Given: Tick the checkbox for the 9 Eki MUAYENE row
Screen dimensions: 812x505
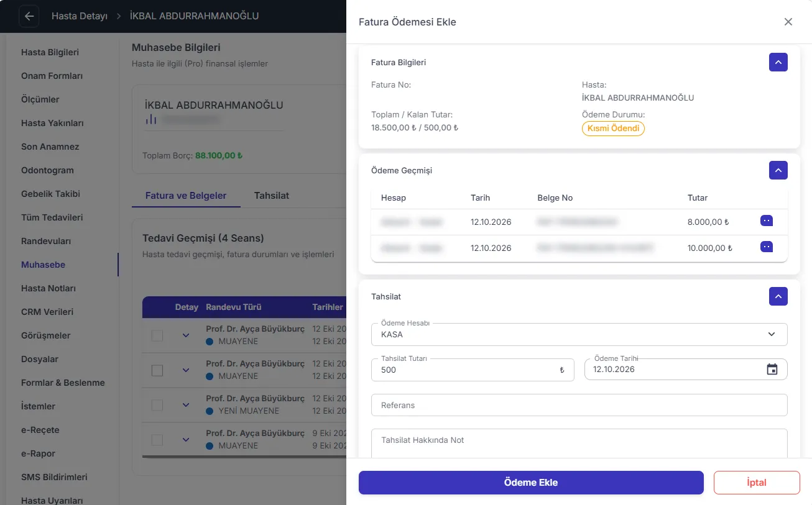Looking at the screenshot, I should (157, 440).
